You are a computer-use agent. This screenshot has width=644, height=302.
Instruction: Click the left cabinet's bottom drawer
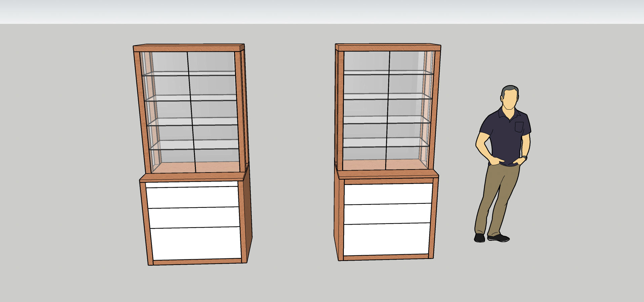[x=196, y=243]
